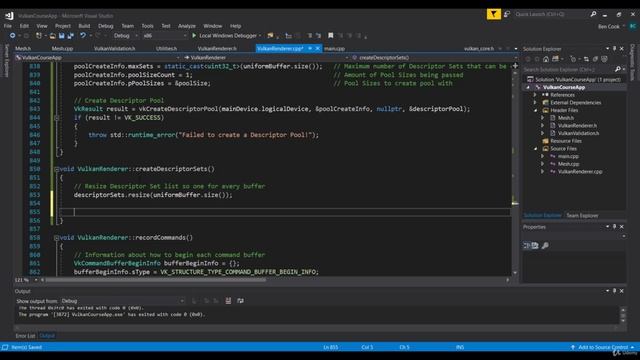This screenshot has width=640, height=360.
Task: Click the editor split plus icon
Action: tap(515, 66)
